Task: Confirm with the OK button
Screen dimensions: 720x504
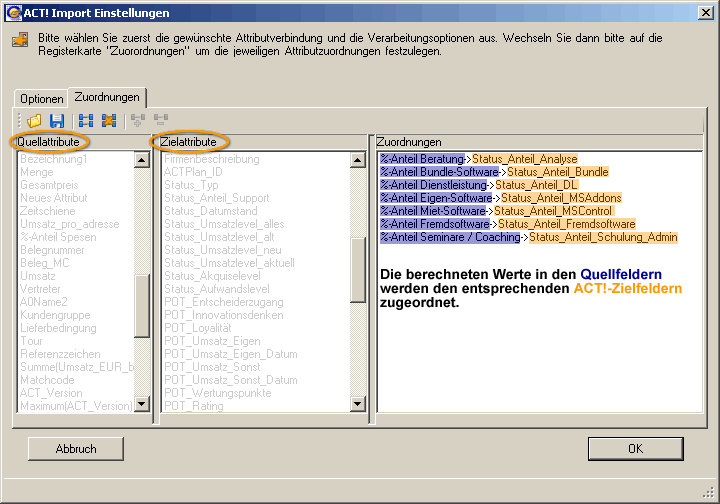Action: 636,448
